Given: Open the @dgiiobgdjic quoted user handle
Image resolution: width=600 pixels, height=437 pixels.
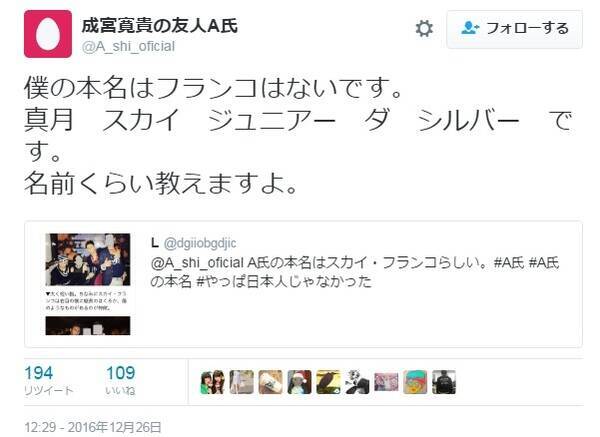Looking at the screenshot, I should (x=200, y=243).
